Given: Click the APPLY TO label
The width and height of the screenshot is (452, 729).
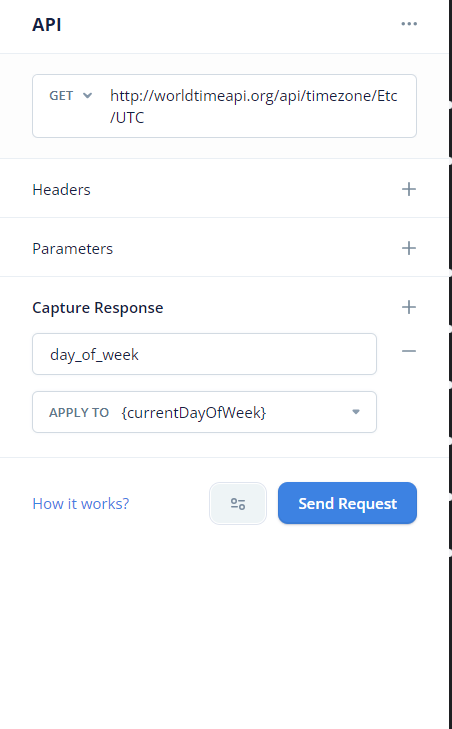Looking at the screenshot, I should click(x=79, y=412).
